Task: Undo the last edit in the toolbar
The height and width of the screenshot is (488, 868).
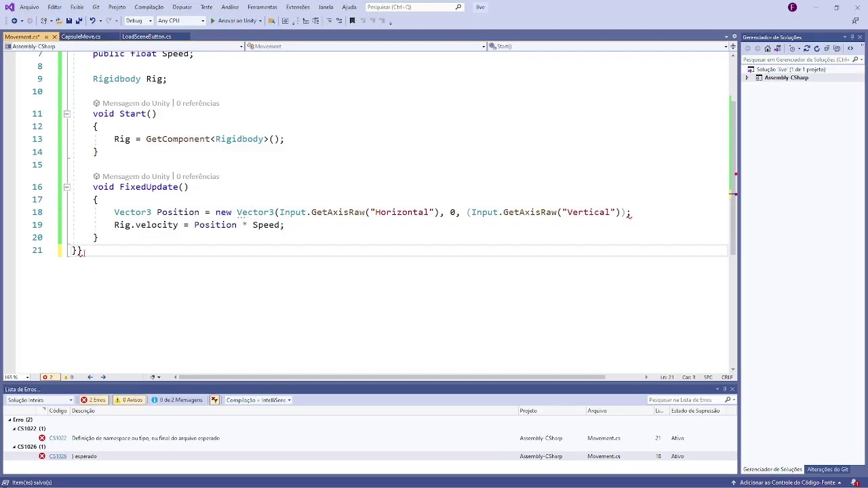Action: (92, 20)
